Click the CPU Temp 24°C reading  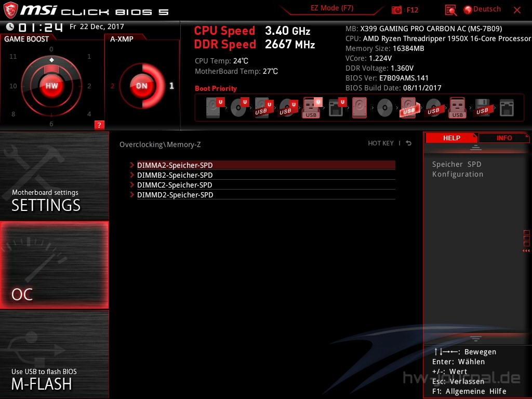point(221,61)
